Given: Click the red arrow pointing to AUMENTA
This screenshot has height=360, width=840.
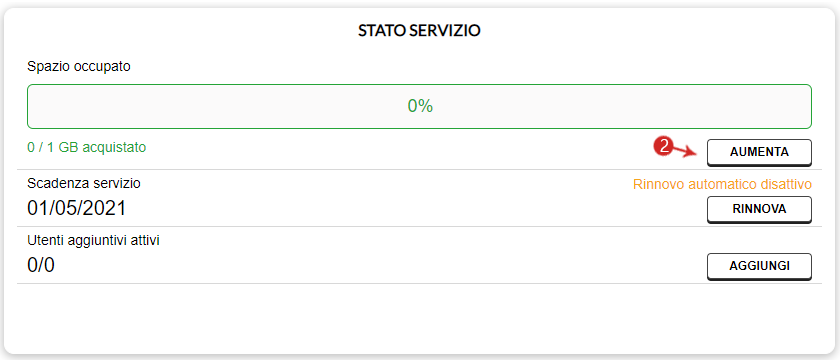Looking at the screenshot, I should (x=686, y=152).
